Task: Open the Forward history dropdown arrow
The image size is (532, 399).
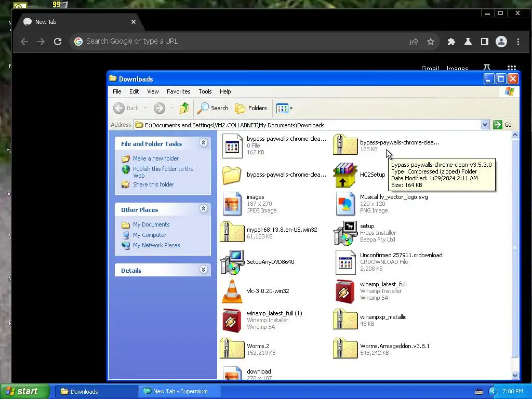Action: (x=171, y=108)
